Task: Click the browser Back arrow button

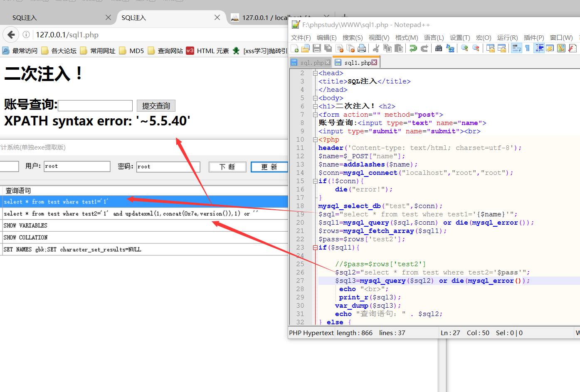Action: (x=11, y=34)
